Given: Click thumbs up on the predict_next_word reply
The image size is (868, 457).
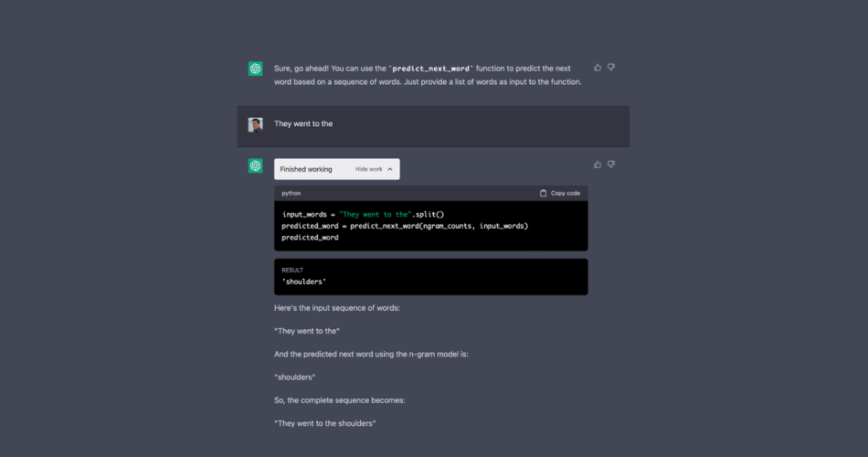Looking at the screenshot, I should [x=598, y=68].
